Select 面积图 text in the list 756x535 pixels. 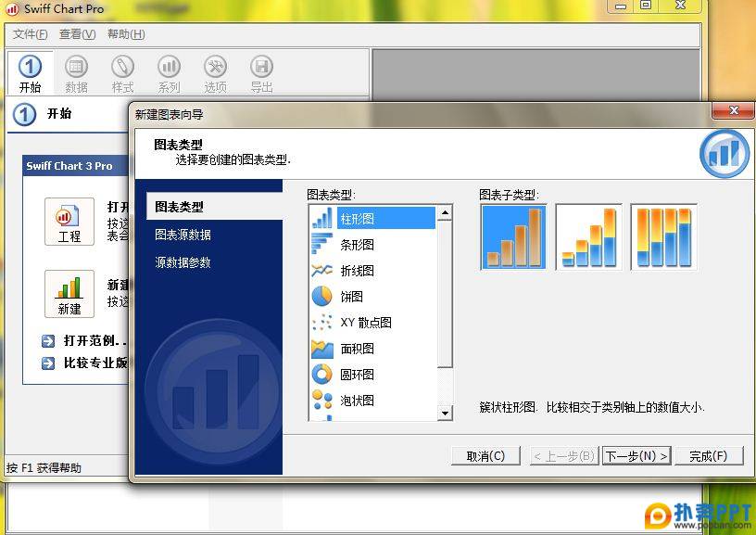tap(358, 349)
